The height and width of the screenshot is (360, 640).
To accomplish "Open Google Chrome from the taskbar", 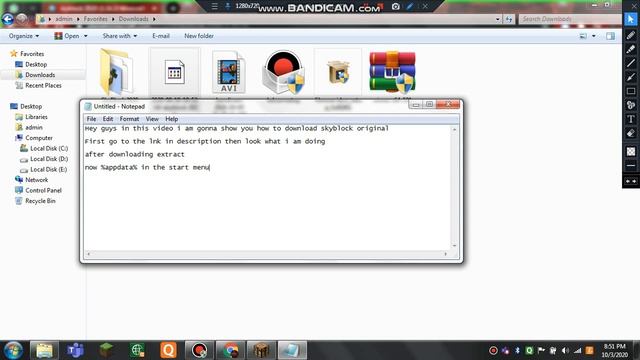I will pyautogui.click(x=230, y=350).
